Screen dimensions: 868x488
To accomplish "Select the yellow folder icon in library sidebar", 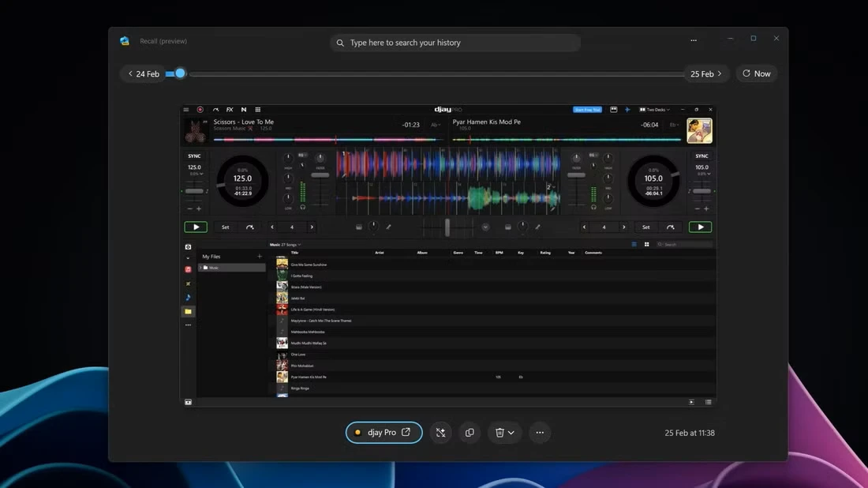I will (x=188, y=312).
